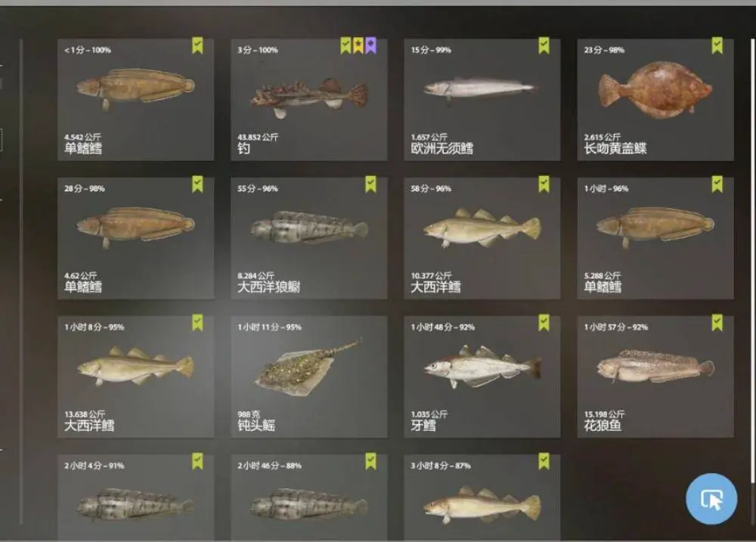Click the right-side vertical scrollbar
The width and height of the screenshot is (756, 542).
(753, 260)
